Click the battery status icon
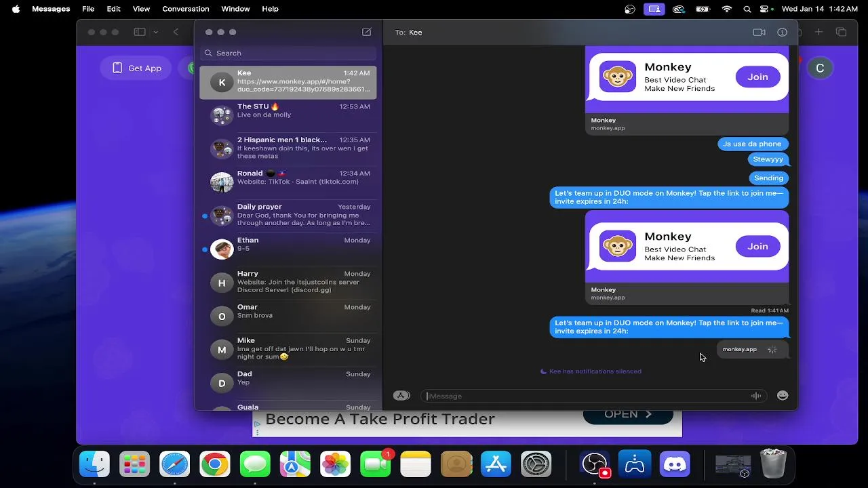 coord(703,9)
